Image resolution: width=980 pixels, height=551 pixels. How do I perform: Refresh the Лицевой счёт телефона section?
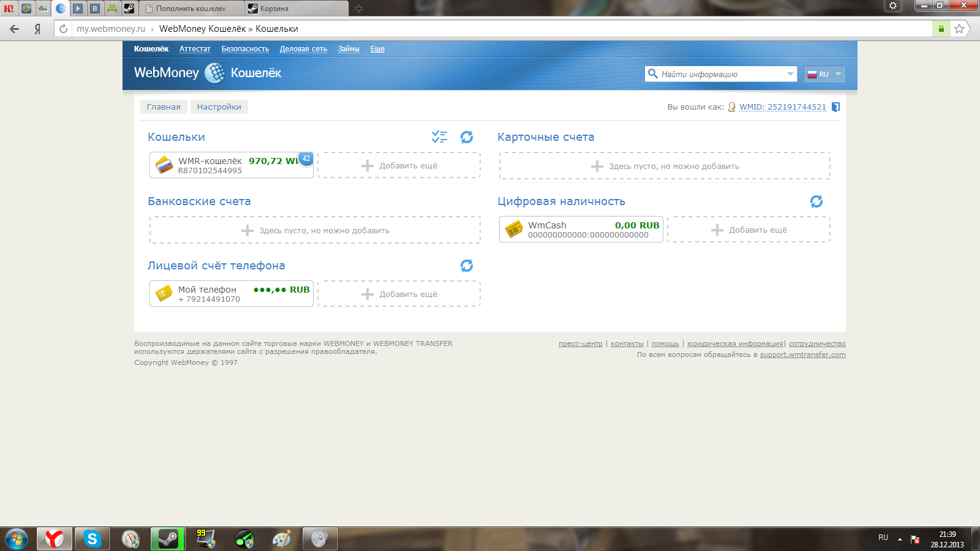[467, 266]
